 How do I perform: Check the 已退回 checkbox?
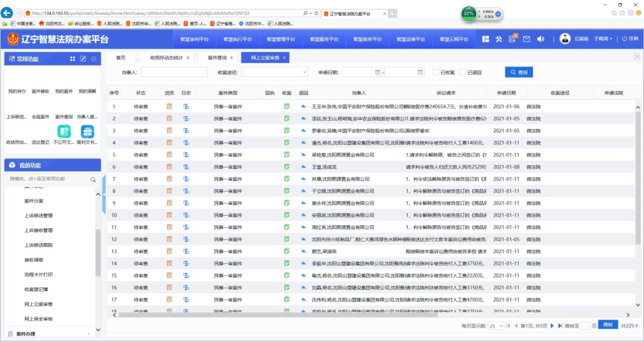coord(463,72)
